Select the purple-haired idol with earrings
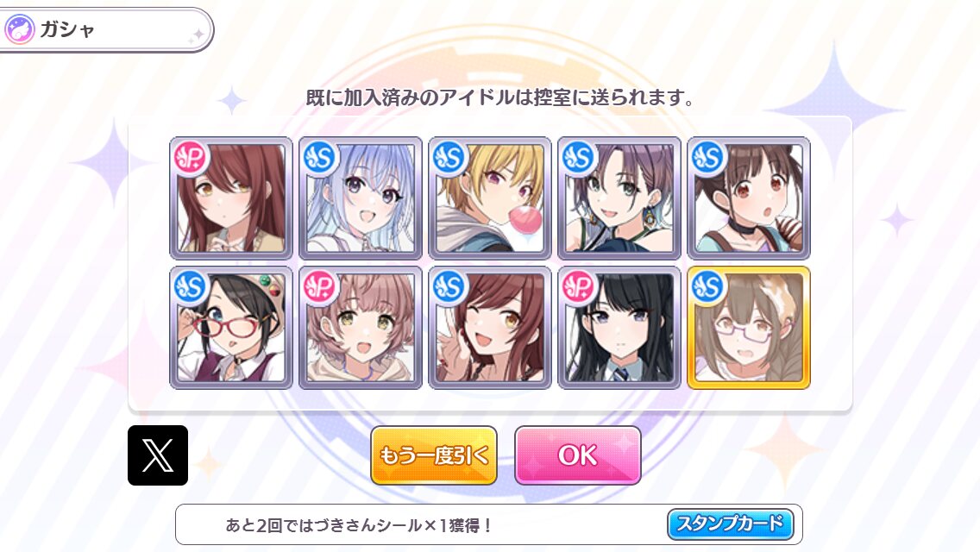This screenshot has height=552, width=980. tap(619, 198)
